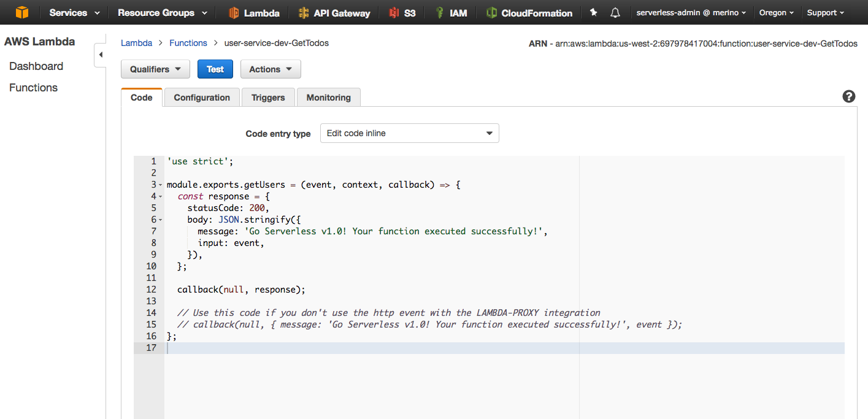
Task: Click the const response line
Action: (224, 196)
